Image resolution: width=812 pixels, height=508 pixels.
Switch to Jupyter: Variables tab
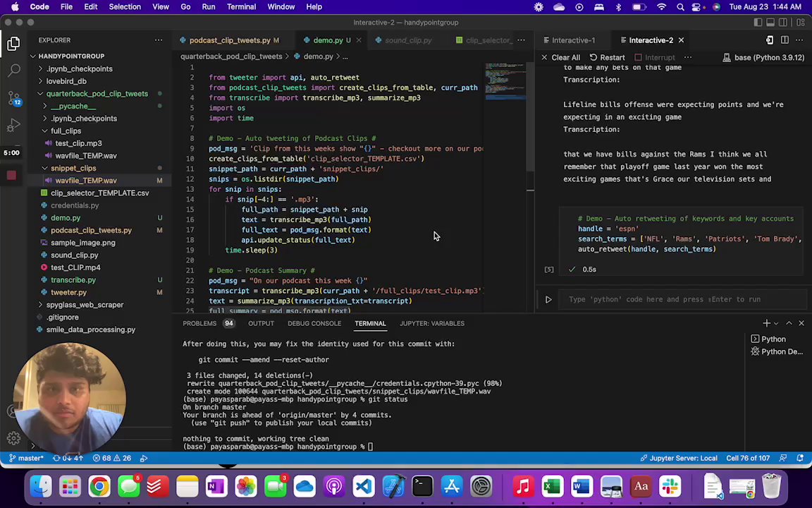pos(432,323)
